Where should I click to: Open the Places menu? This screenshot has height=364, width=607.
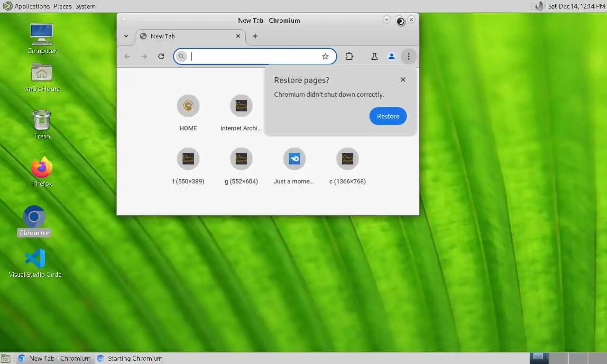63,6
